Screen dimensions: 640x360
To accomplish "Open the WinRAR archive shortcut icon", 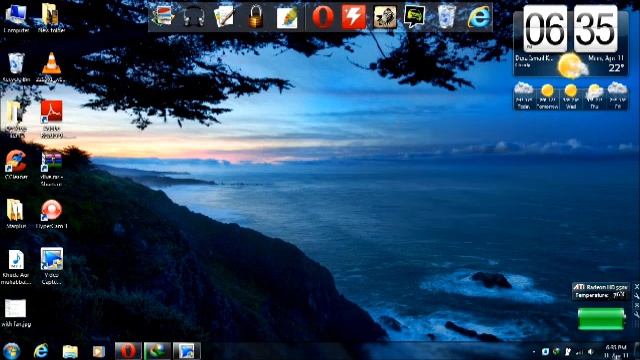I will [x=51, y=169].
